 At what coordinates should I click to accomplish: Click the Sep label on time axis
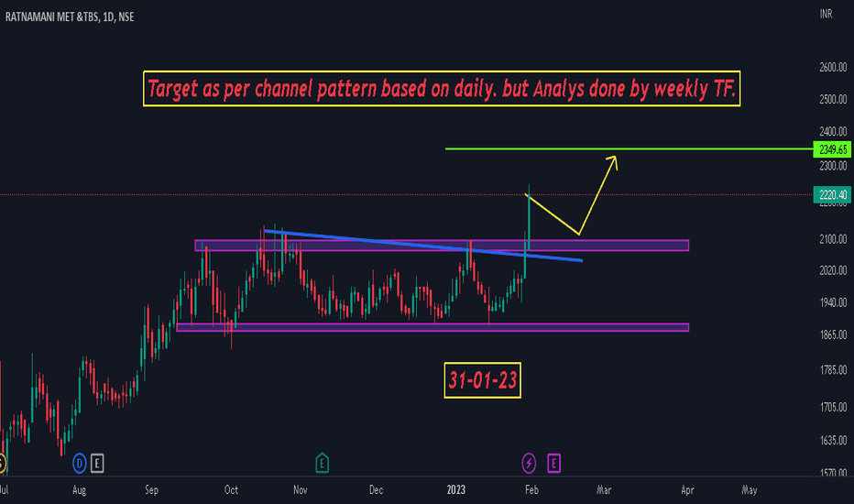coord(151,490)
